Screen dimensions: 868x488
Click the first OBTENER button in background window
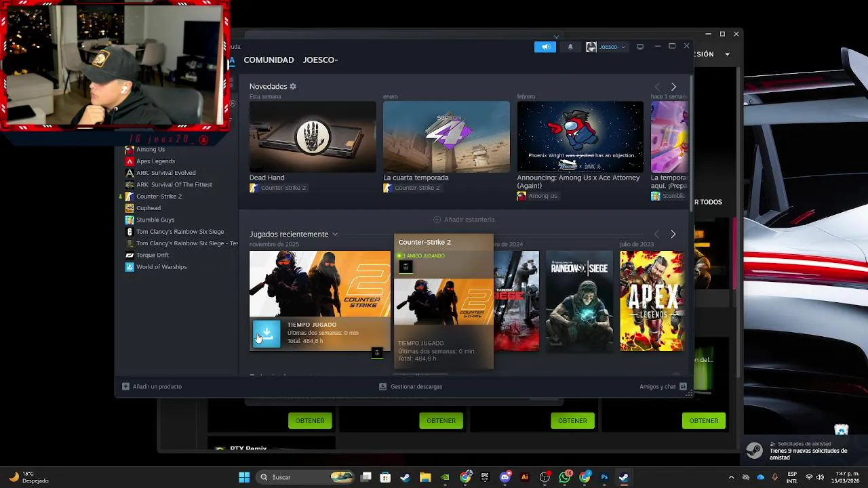coord(310,420)
